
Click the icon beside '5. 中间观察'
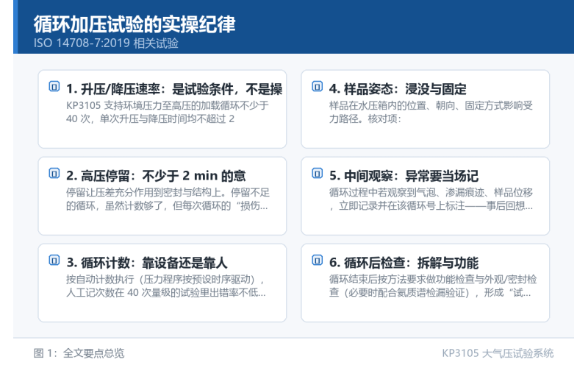[x=318, y=173]
